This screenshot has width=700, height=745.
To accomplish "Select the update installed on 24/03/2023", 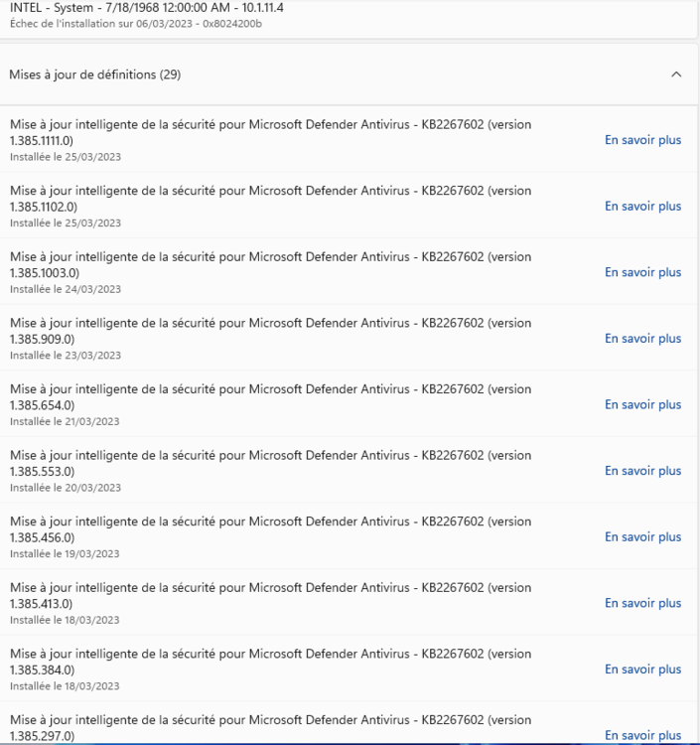I will (x=270, y=264).
